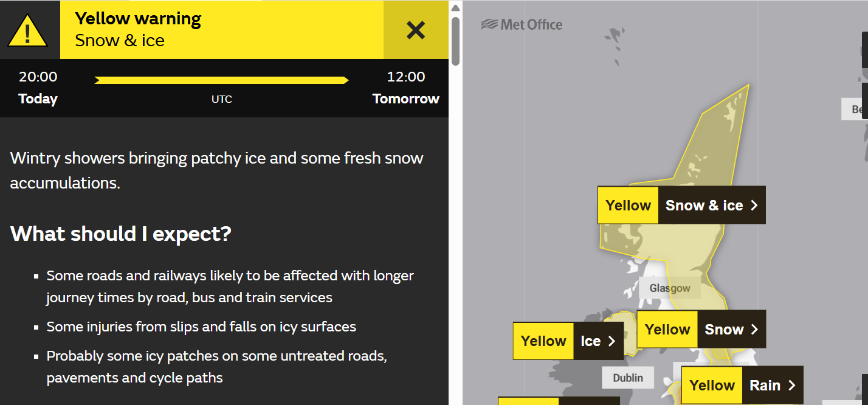The height and width of the screenshot is (405, 868).
Task: Open the Yellow Rain warning label
Action: click(742, 386)
